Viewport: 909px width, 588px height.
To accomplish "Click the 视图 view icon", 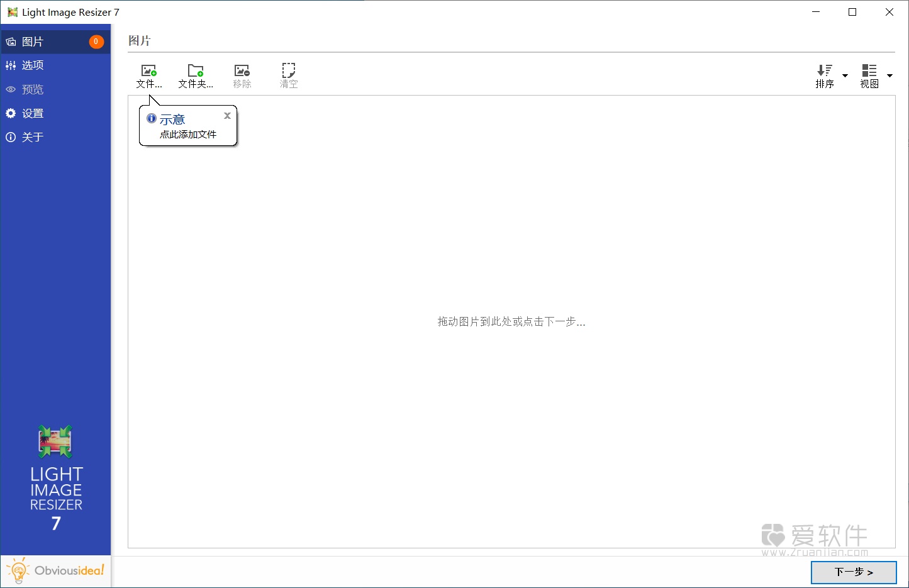I will coord(869,70).
